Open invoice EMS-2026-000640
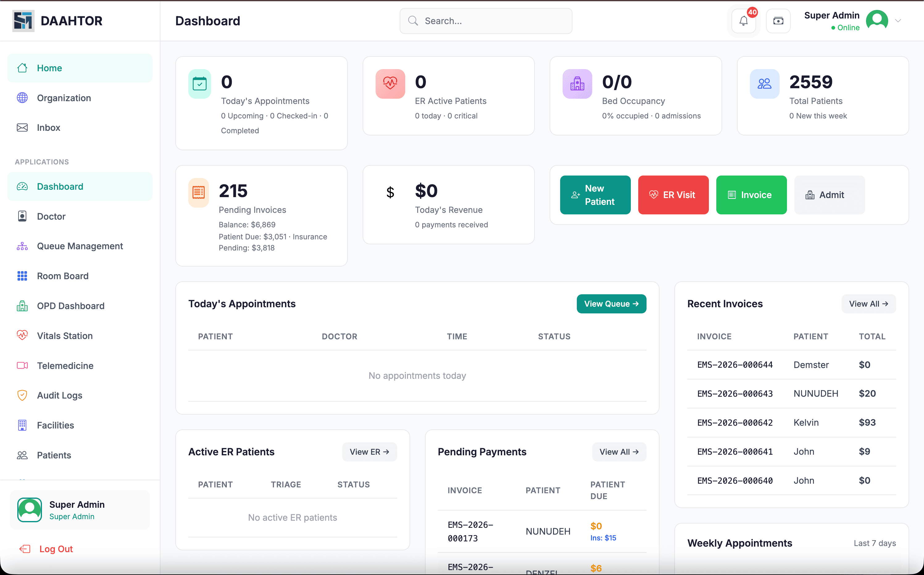 tap(735, 481)
